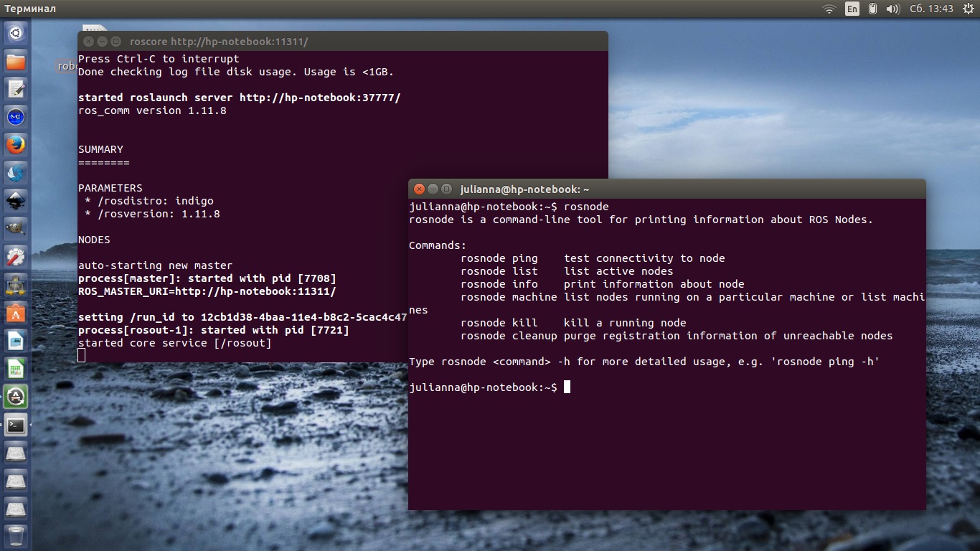Screen dimensions: 980x551
Task: Open the system power gear menu
Action: (968, 9)
